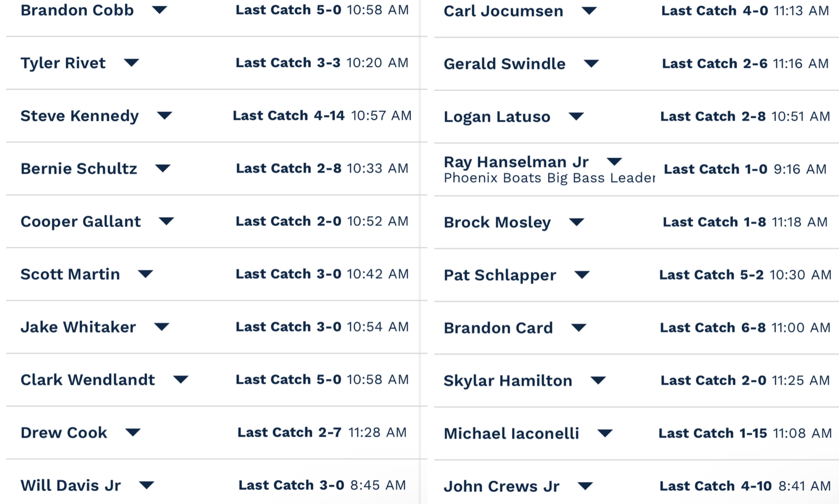Click Brock Mosley's Last Catch 1-8 entry

click(714, 222)
